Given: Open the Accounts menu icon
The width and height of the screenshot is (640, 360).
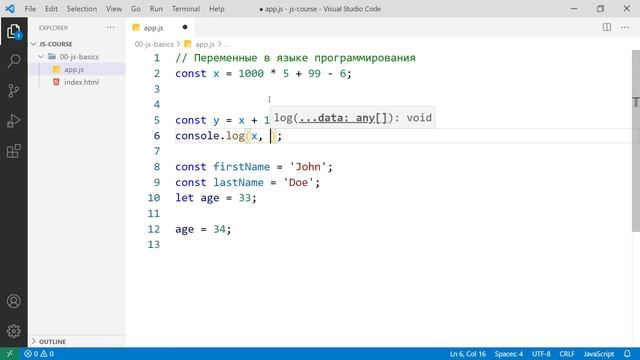Looking at the screenshot, I should [x=13, y=301].
